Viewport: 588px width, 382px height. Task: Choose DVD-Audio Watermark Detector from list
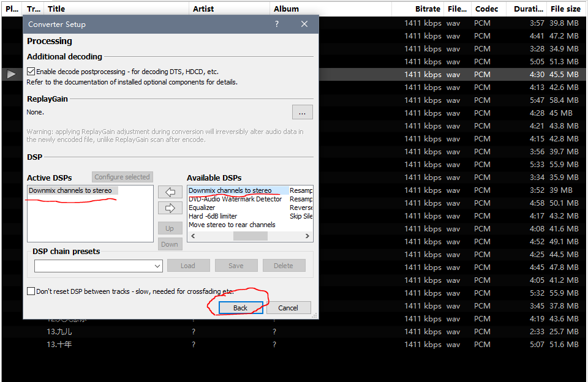[235, 199]
